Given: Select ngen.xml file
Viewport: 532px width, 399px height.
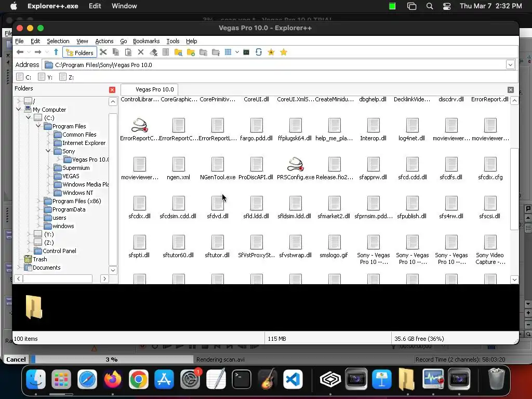Looking at the screenshot, I should [x=179, y=168].
